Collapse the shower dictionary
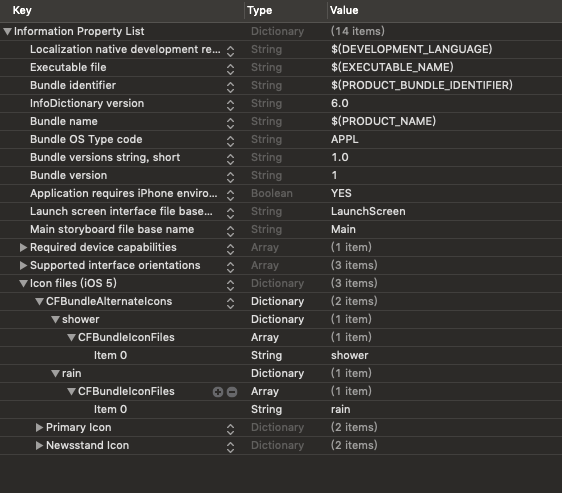The height and width of the screenshot is (493, 562). coord(55,319)
